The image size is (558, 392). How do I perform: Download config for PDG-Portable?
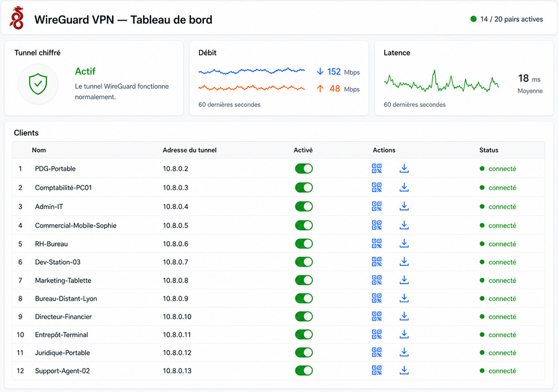tap(404, 168)
